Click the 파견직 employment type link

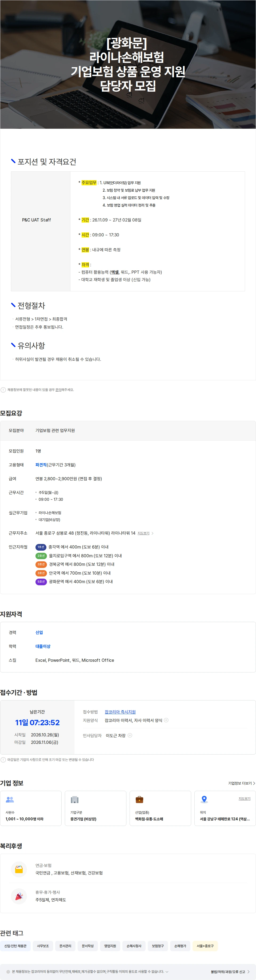pyautogui.click(x=41, y=465)
